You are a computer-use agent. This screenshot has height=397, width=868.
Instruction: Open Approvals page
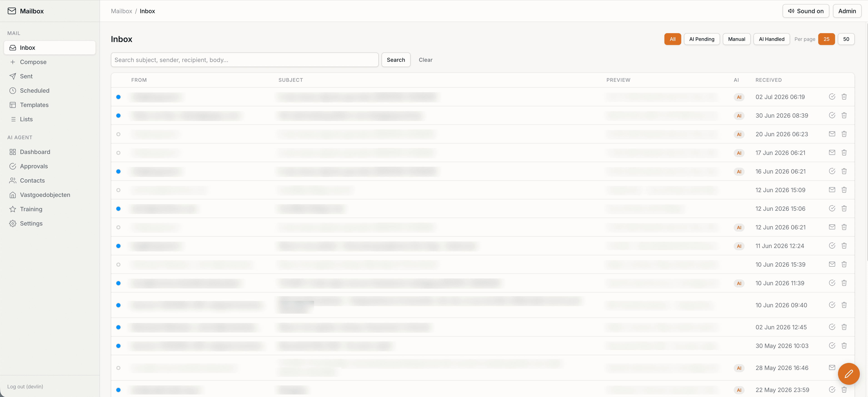pos(50,166)
